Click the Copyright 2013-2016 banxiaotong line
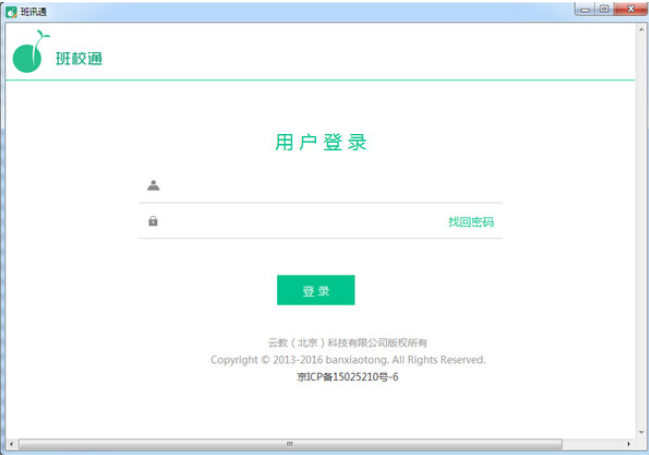This screenshot has height=455, width=649. coord(348,359)
